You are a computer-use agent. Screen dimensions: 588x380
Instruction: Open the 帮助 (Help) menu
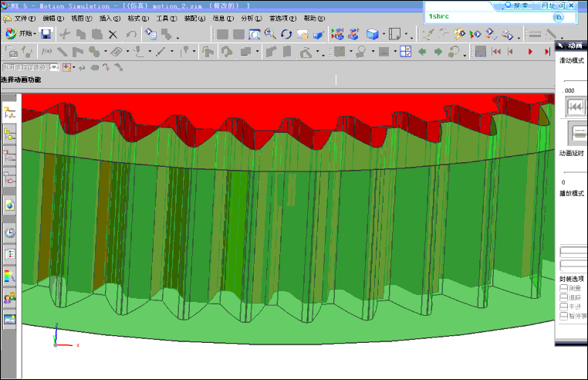pos(314,19)
